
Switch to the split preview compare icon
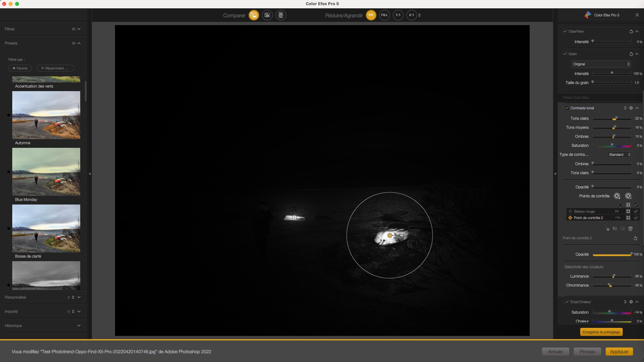(267, 15)
